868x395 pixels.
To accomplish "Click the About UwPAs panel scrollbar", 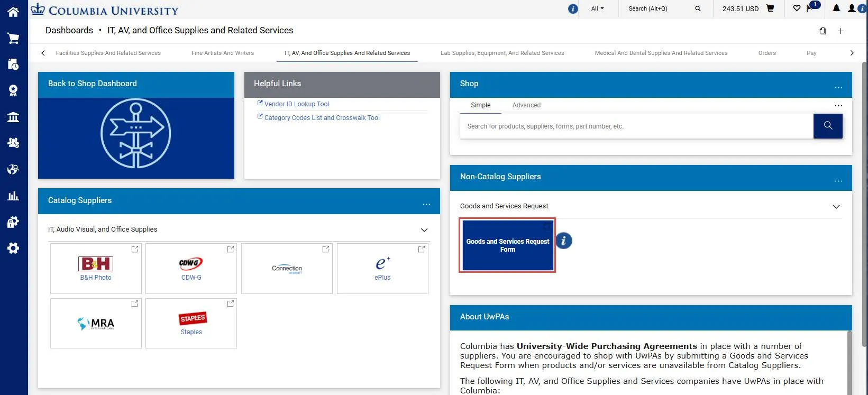I will pos(849,363).
